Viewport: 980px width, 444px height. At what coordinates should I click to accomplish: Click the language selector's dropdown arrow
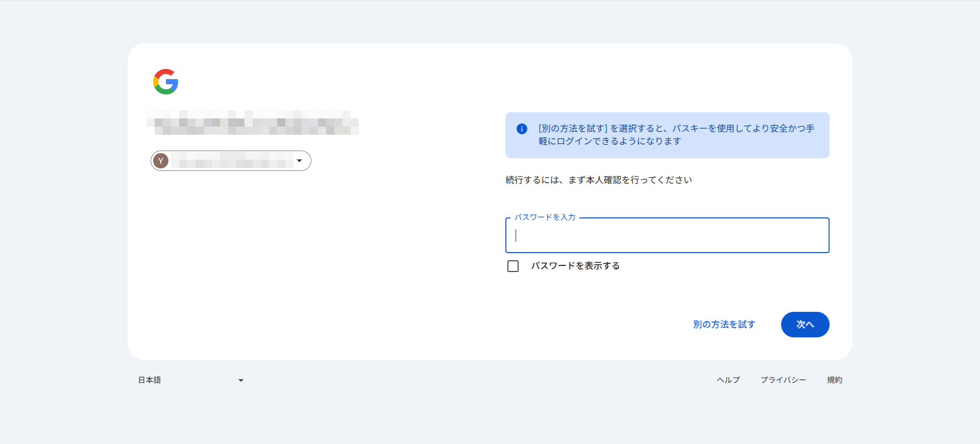point(241,380)
